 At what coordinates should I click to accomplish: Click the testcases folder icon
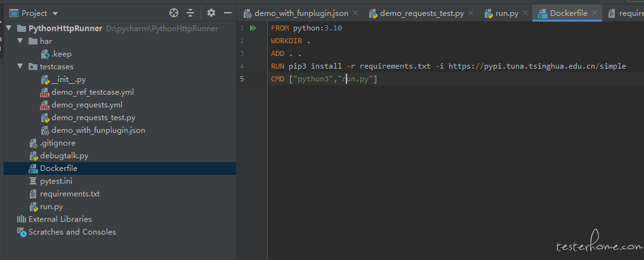(32, 67)
